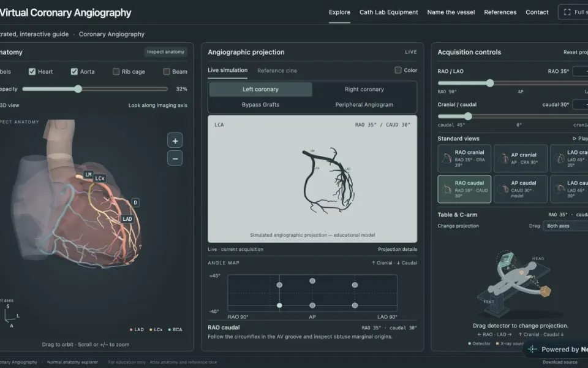The height and width of the screenshot is (368, 588).
Task: Click the RAO cranial dot on angle map
Action: [x=279, y=285]
